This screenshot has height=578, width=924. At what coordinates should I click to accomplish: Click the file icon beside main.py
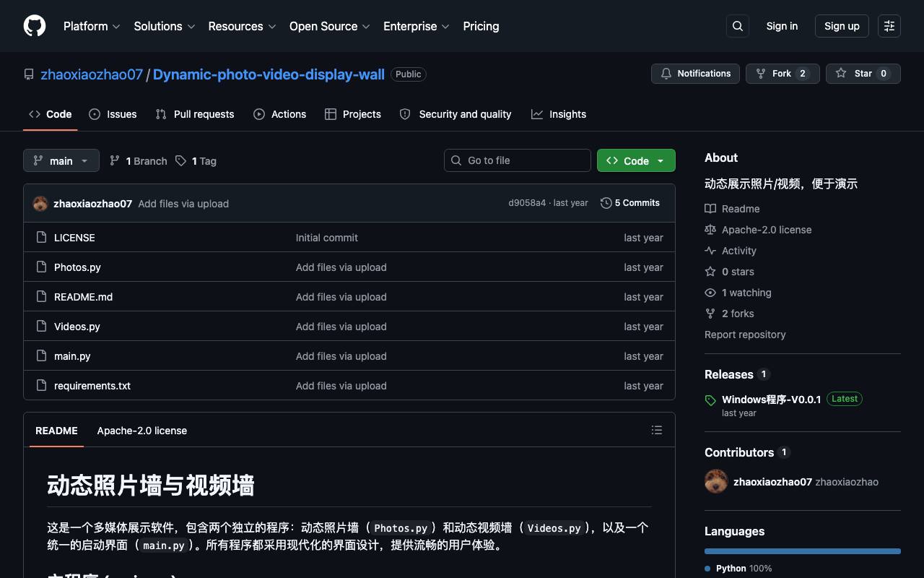tap(41, 355)
